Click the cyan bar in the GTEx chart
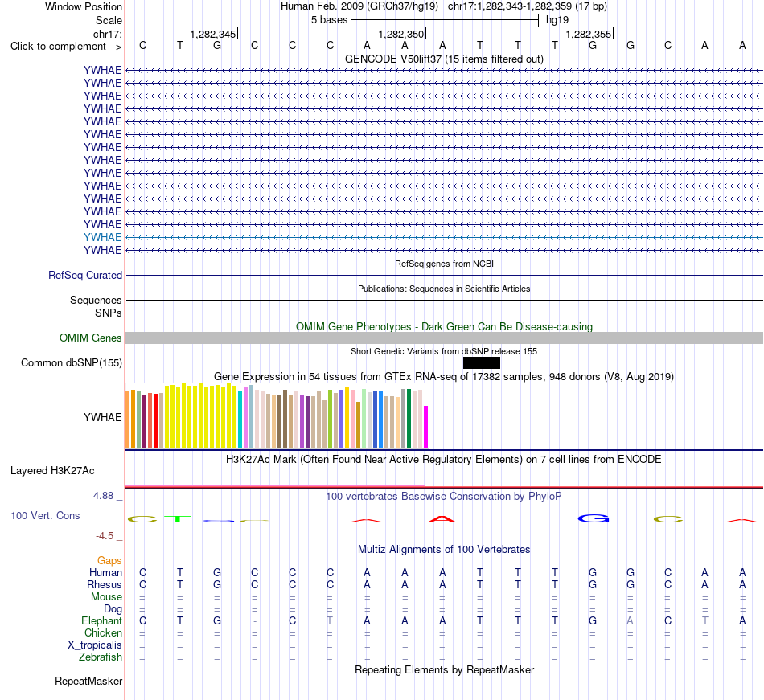 (x=240, y=420)
